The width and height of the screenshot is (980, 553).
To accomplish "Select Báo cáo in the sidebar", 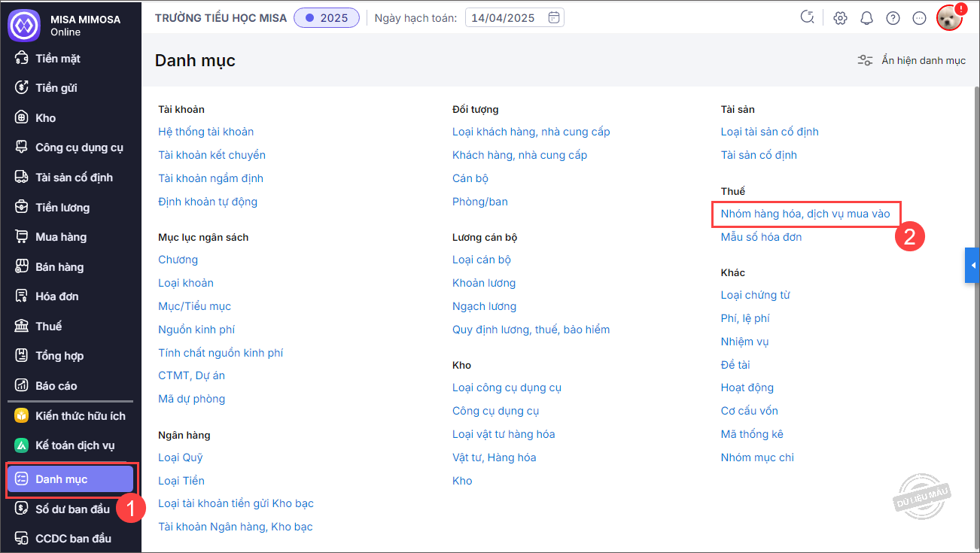I will tap(56, 386).
